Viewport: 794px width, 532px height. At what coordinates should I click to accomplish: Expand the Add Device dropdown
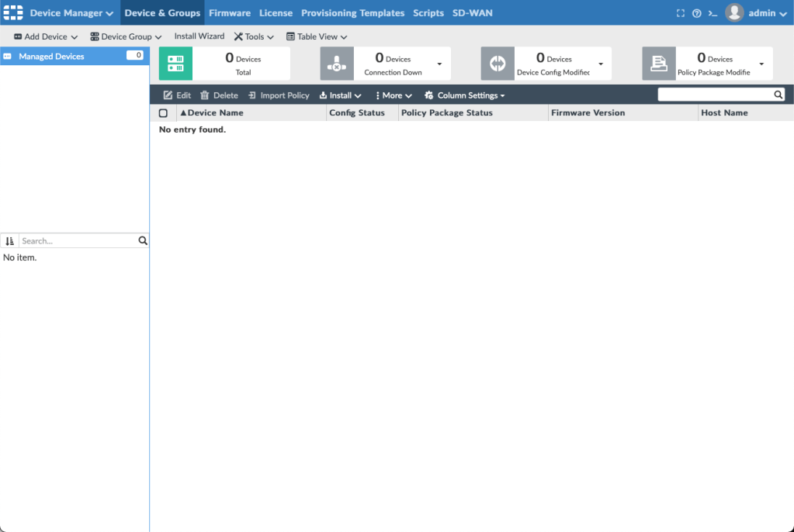46,36
